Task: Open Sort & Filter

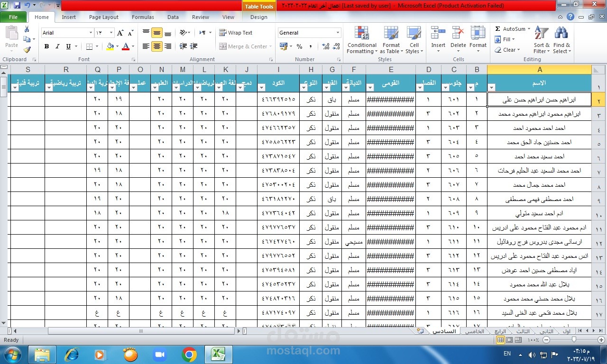Action: click(542, 40)
